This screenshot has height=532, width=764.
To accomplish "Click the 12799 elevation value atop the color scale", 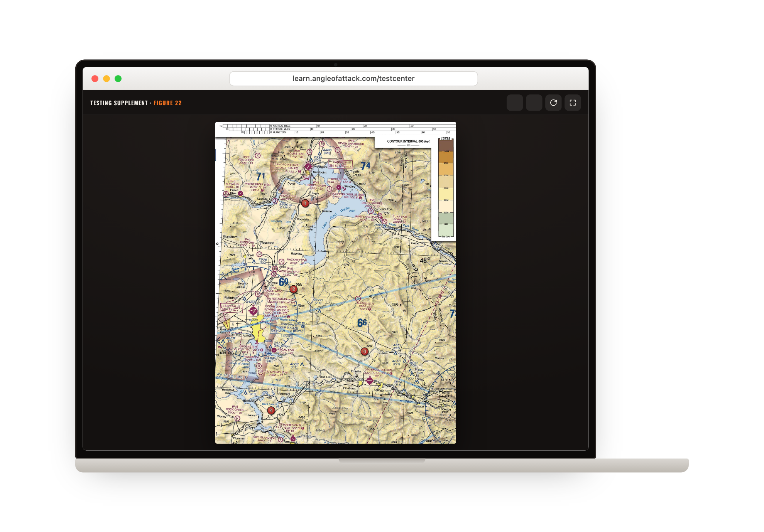I will pos(446,138).
